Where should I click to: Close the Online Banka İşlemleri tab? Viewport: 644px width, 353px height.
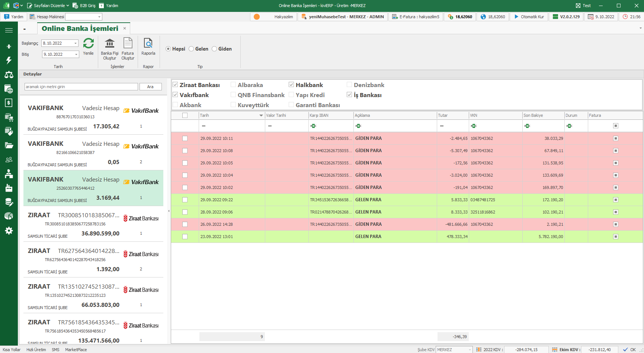[x=125, y=28]
